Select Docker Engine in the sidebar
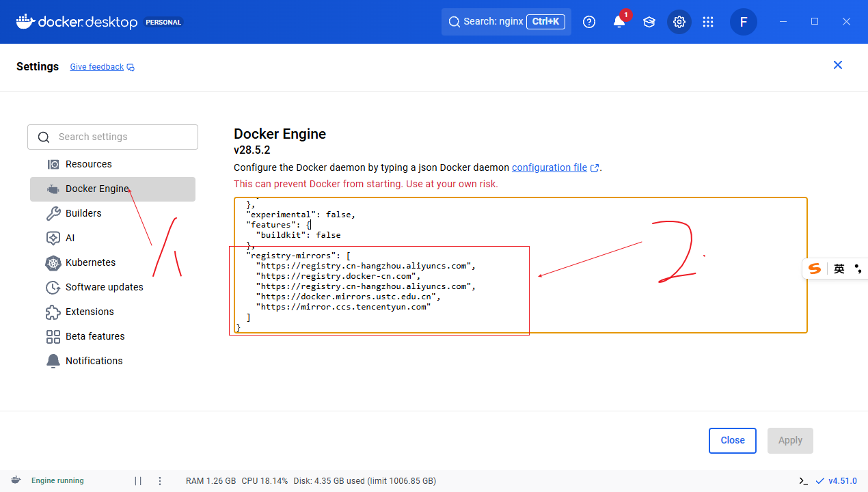 [113, 189]
